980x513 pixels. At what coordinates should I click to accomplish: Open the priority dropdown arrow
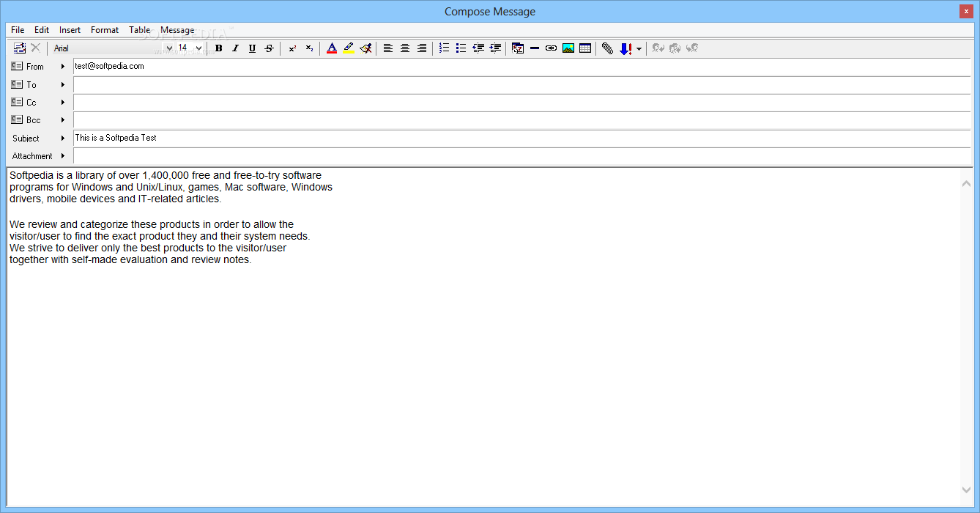tap(639, 49)
